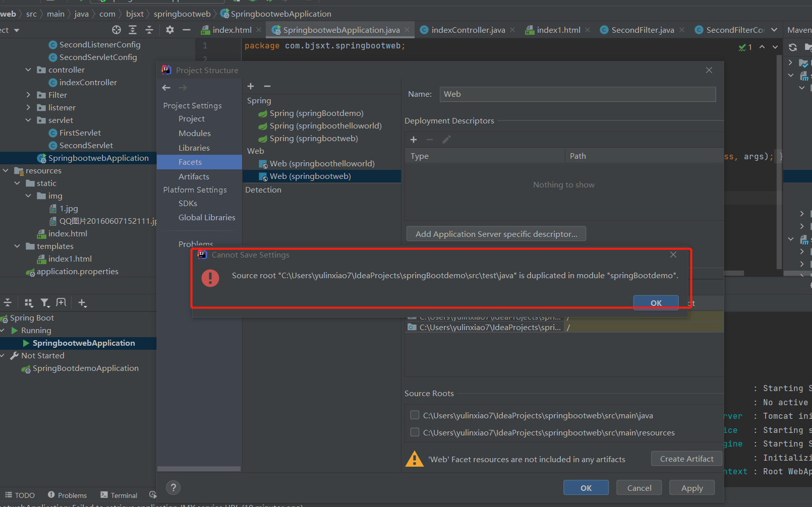Select Global Libraries in Platform Settings
Viewport: 812px width, 507px height.
coord(207,218)
